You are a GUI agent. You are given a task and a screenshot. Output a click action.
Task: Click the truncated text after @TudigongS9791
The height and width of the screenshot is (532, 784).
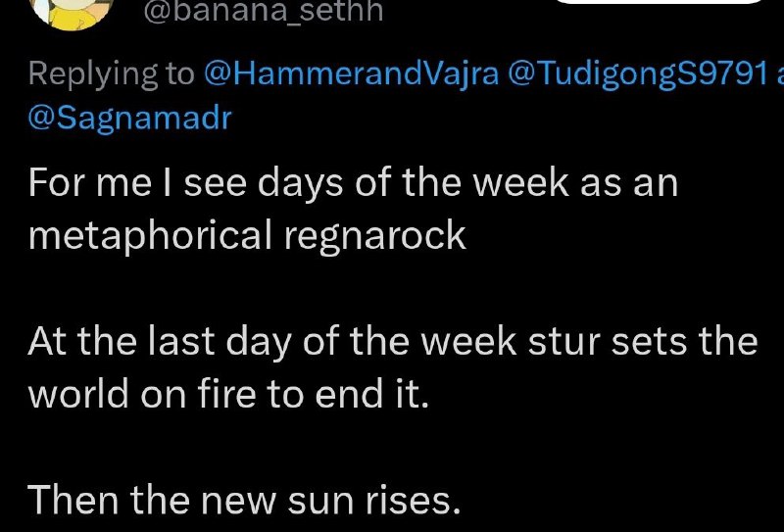click(780, 75)
